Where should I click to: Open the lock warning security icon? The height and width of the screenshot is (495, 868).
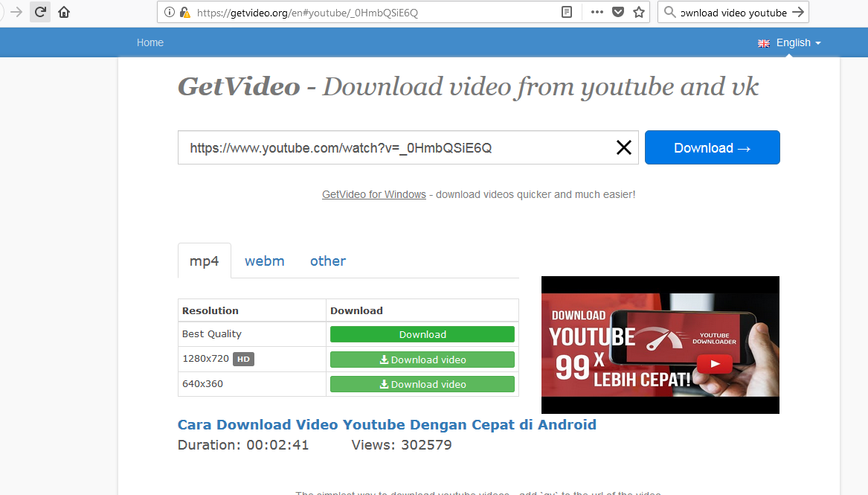point(185,12)
